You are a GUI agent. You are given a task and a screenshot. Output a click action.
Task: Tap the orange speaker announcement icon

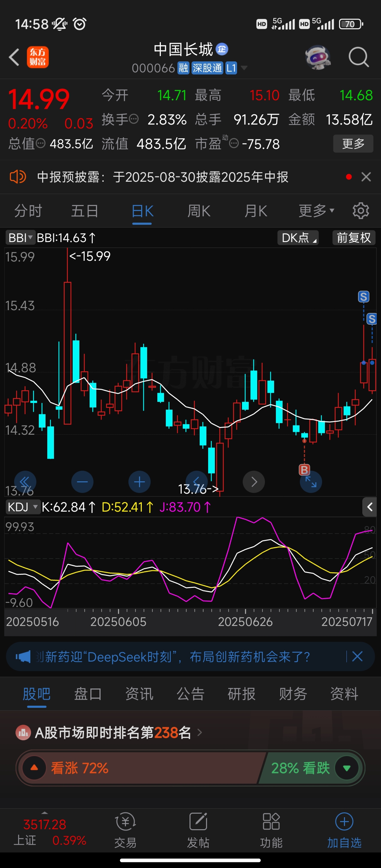[18, 176]
